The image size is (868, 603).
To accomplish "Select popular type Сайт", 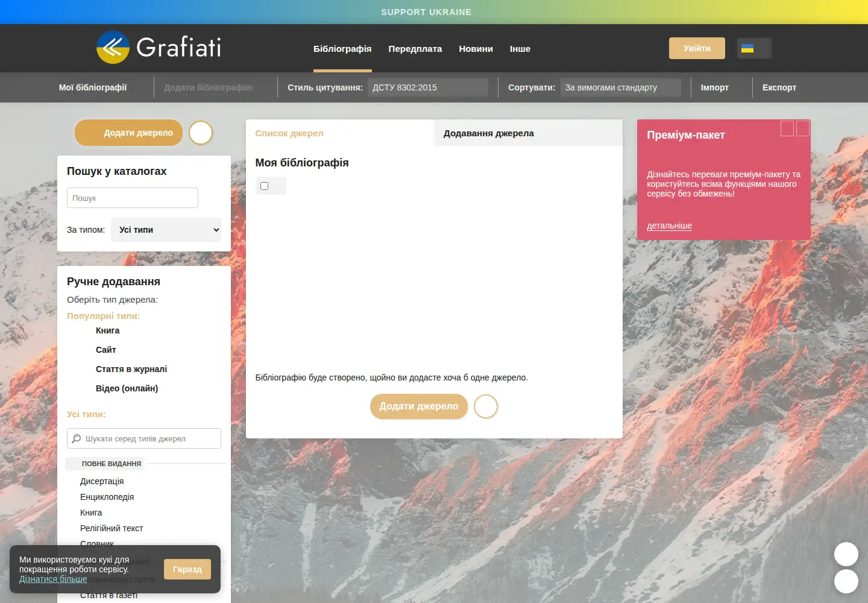I will pyautogui.click(x=105, y=350).
